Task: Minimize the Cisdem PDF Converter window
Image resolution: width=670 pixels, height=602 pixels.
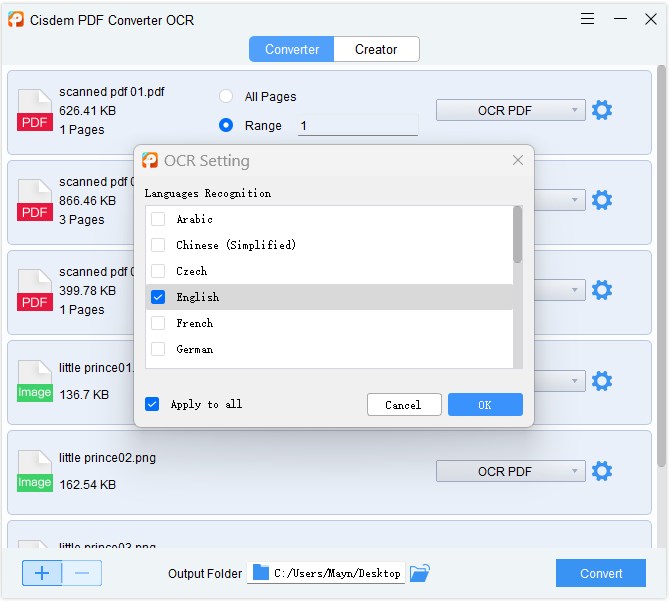Action: coord(620,19)
